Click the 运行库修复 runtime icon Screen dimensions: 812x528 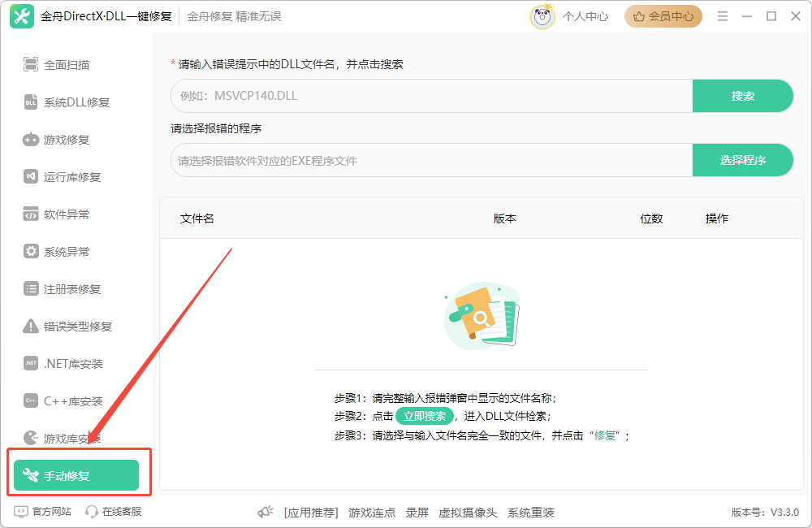click(x=31, y=177)
